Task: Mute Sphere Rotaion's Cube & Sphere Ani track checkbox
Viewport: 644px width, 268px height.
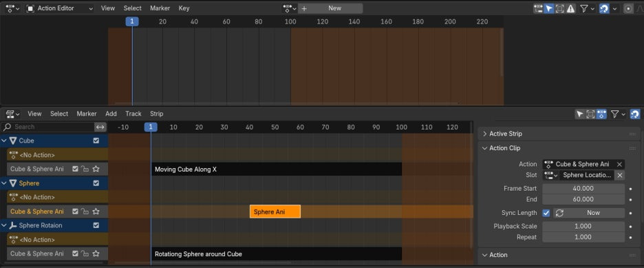Action: tap(75, 254)
